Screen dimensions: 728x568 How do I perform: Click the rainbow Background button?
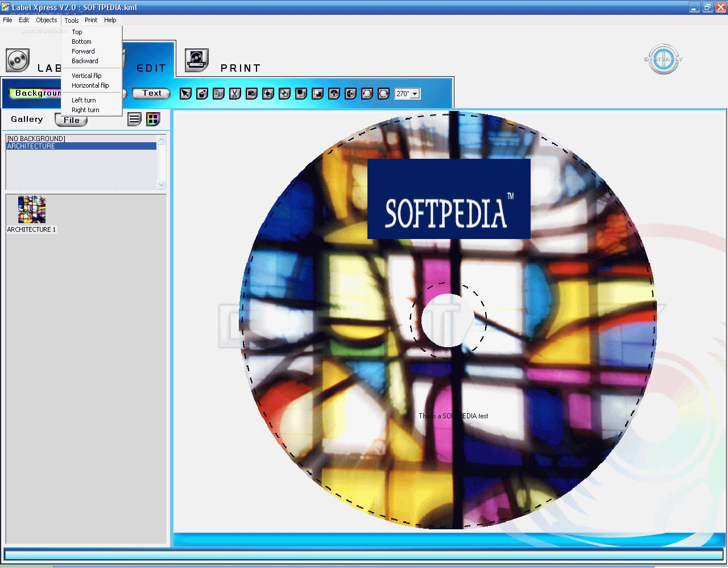[35, 93]
